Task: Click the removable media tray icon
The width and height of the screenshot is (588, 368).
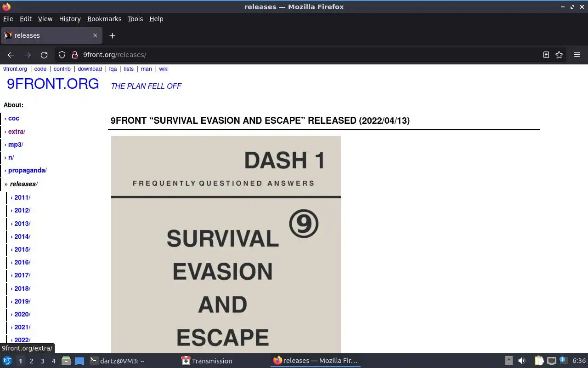Action: (509, 361)
